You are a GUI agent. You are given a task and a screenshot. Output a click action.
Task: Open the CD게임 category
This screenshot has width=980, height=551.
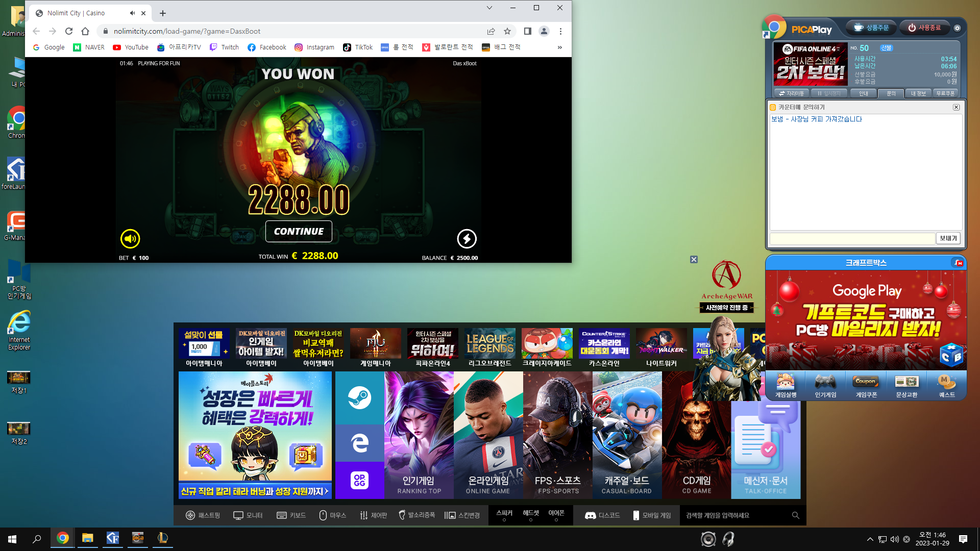[x=697, y=435]
